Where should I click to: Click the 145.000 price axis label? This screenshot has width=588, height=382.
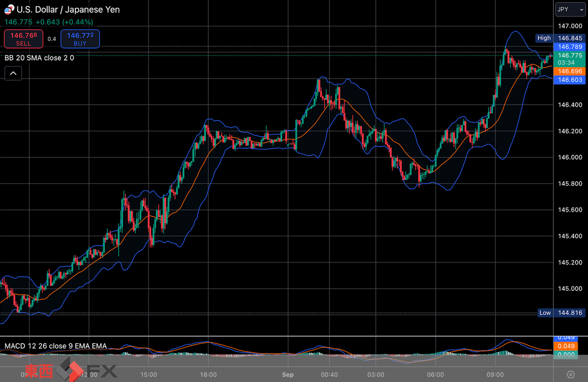(569, 288)
